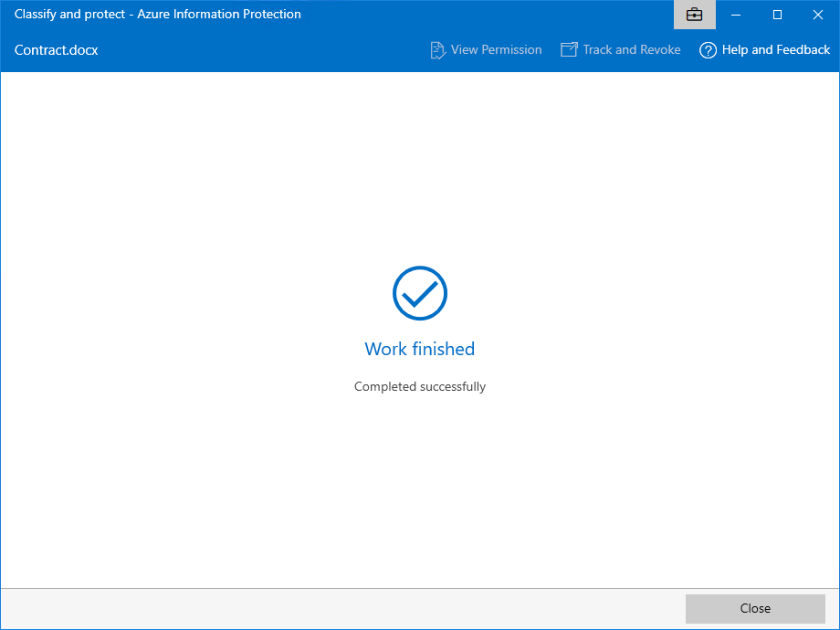The height and width of the screenshot is (630, 840).
Task: Minimize the Azure Information Protection window
Action: pos(736,15)
